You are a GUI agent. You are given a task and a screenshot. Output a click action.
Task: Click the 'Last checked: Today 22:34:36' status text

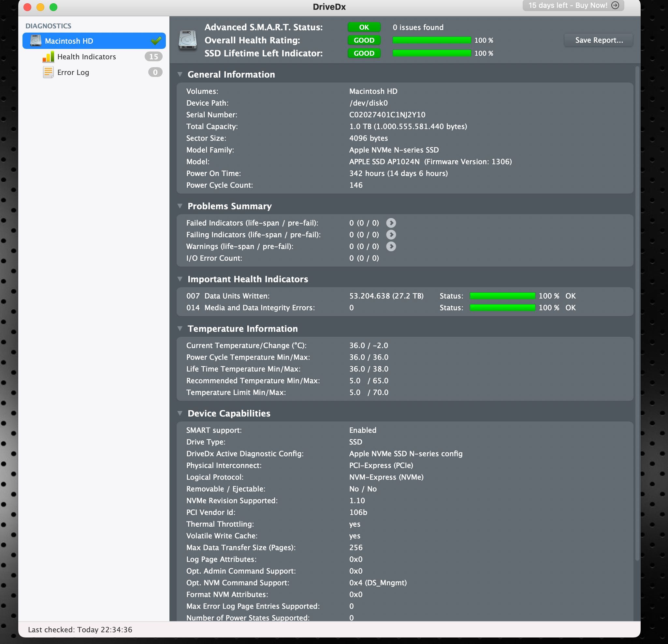[x=80, y=630]
